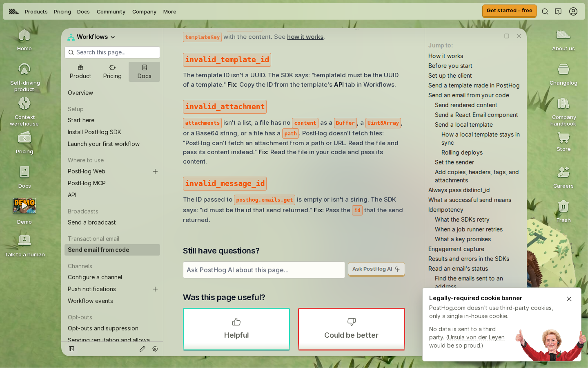Viewport: 588px width, 368px height.
Task: Mark page as Helpful
Action: click(x=236, y=329)
